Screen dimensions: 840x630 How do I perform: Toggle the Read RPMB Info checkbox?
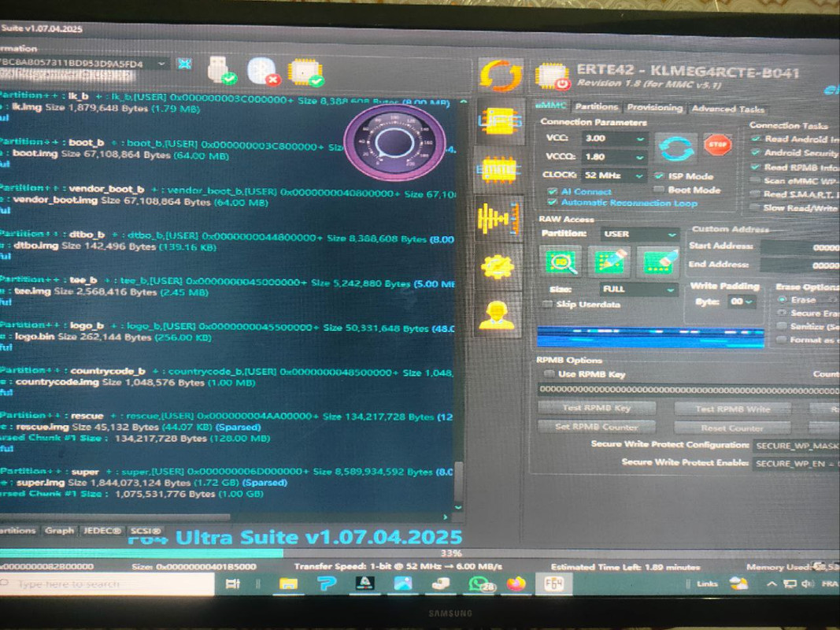pyautogui.click(x=755, y=167)
